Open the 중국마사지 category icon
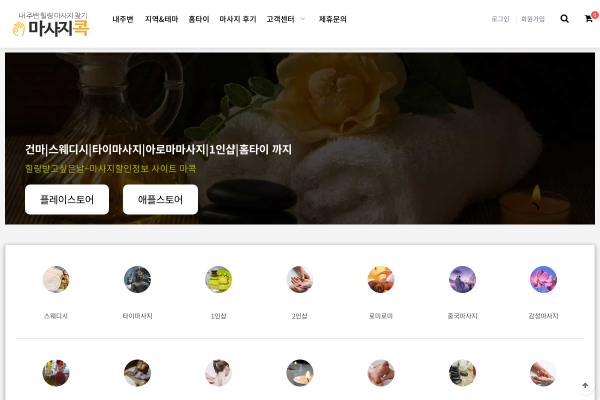The image size is (600, 400). pyautogui.click(x=462, y=279)
